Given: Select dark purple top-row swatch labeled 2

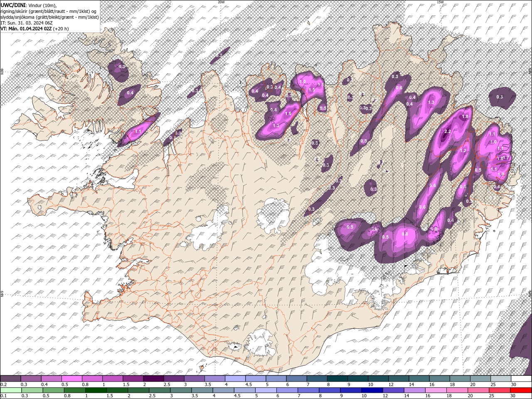Looking at the screenshot, I should (x=153, y=379).
